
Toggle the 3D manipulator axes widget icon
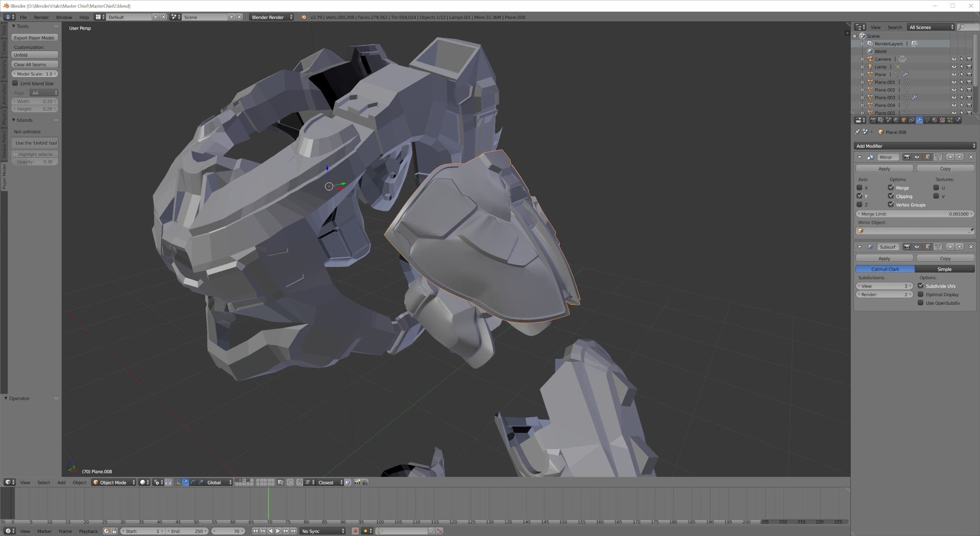click(177, 482)
